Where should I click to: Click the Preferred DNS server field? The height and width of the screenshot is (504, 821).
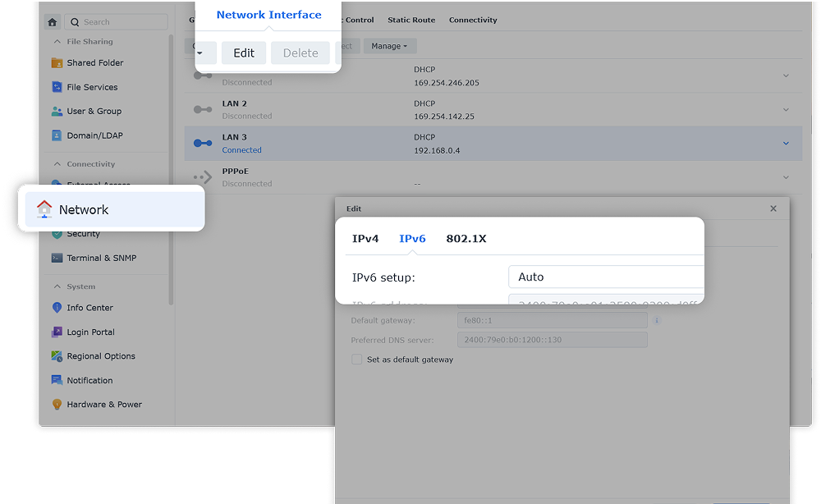pyautogui.click(x=552, y=340)
